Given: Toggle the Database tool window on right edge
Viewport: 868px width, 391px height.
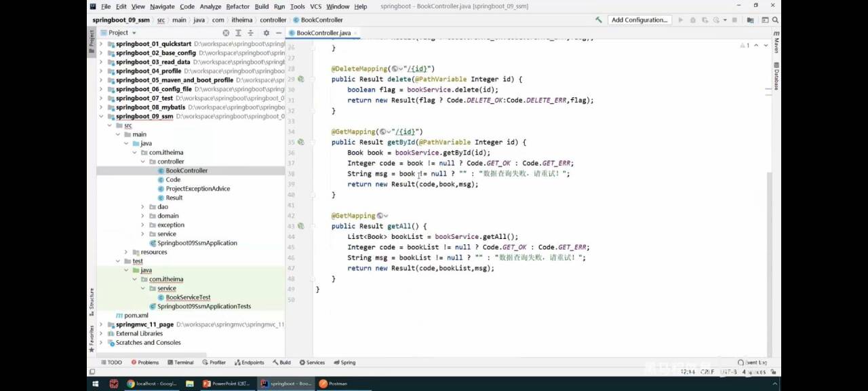Looking at the screenshot, I should click(776, 77).
